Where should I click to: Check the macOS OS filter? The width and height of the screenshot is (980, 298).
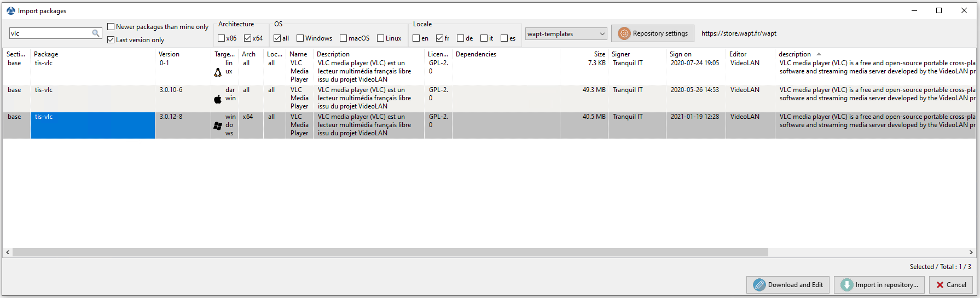point(344,38)
